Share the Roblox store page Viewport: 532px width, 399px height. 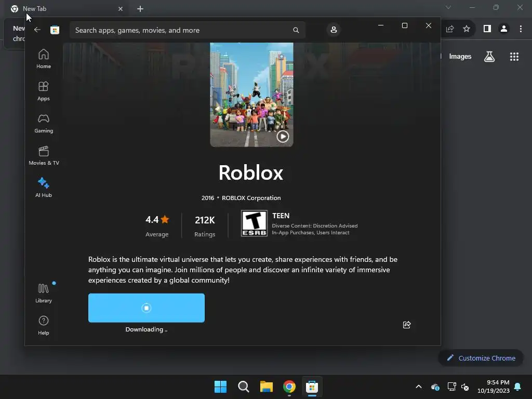(x=407, y=325)
